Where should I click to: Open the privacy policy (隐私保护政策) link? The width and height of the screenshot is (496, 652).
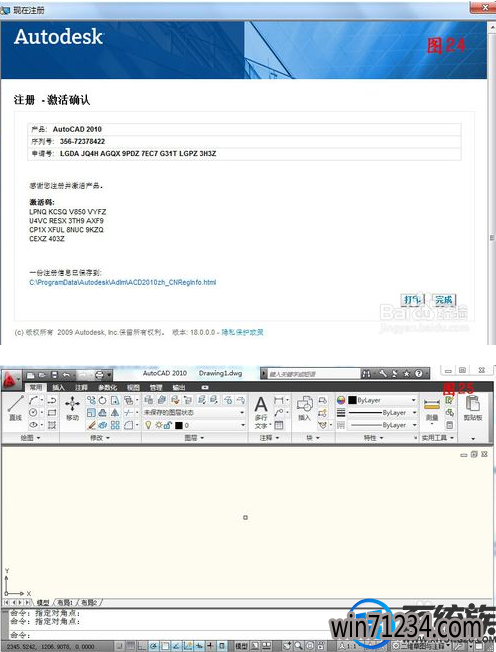(242, 332)
